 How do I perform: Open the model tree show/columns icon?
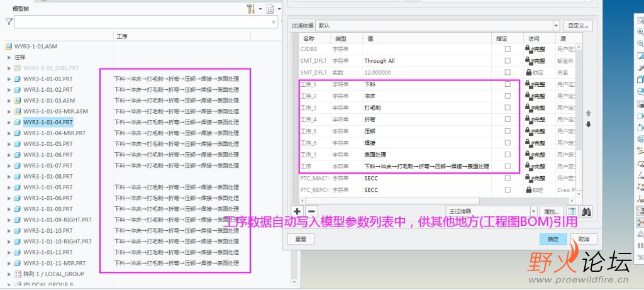(270, 9)
